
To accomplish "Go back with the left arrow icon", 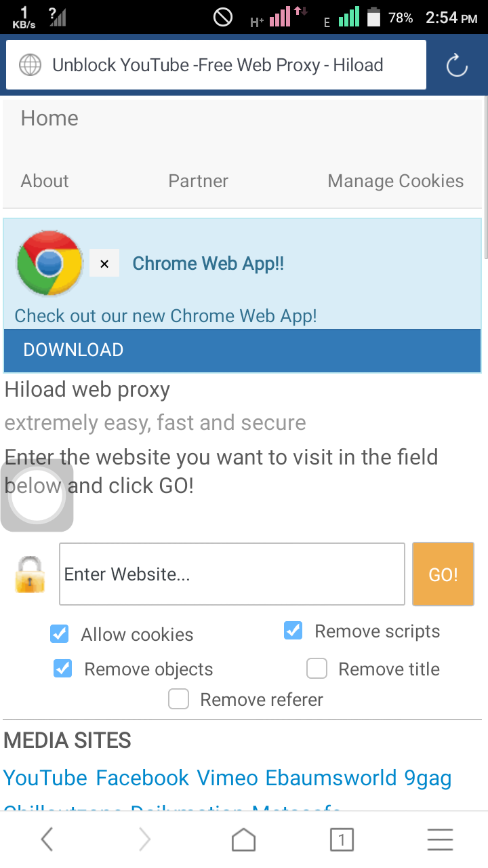I will (47, 840).
